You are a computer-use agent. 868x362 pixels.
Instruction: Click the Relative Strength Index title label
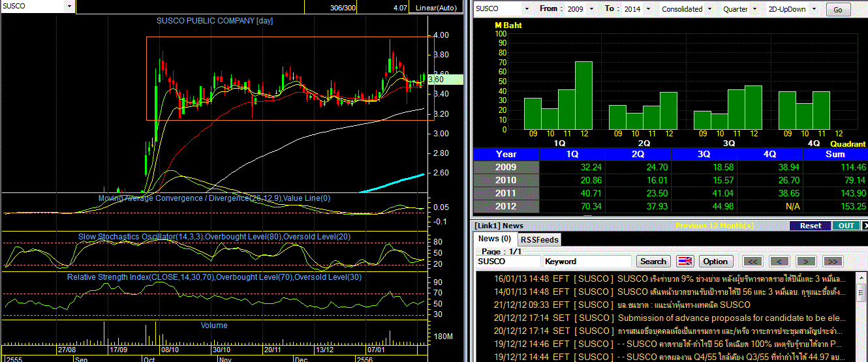click(215, 277)
